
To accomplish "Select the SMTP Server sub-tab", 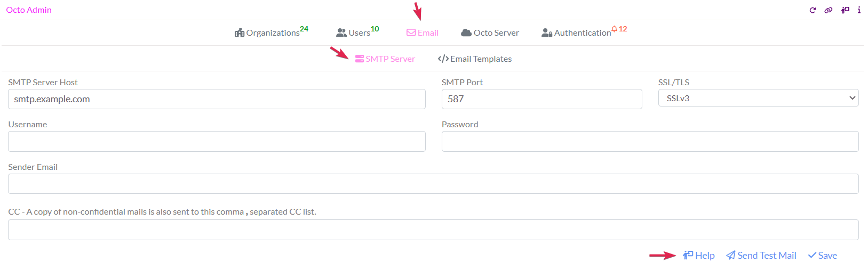I will (385, 59).
